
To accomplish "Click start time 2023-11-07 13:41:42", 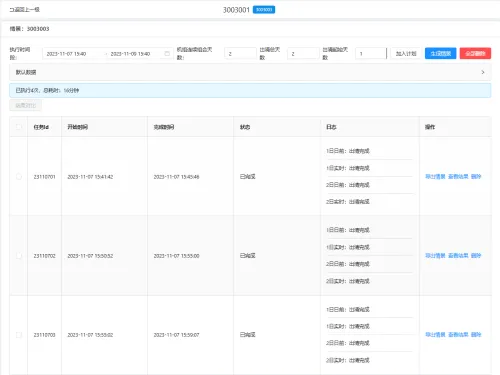I will (90, 177).
